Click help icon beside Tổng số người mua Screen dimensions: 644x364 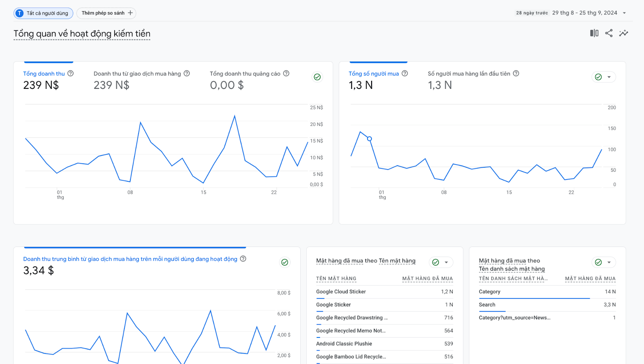click(405, 73)
